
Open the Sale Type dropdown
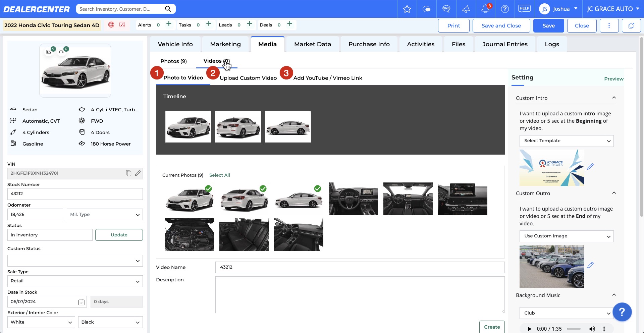point(75,281)
